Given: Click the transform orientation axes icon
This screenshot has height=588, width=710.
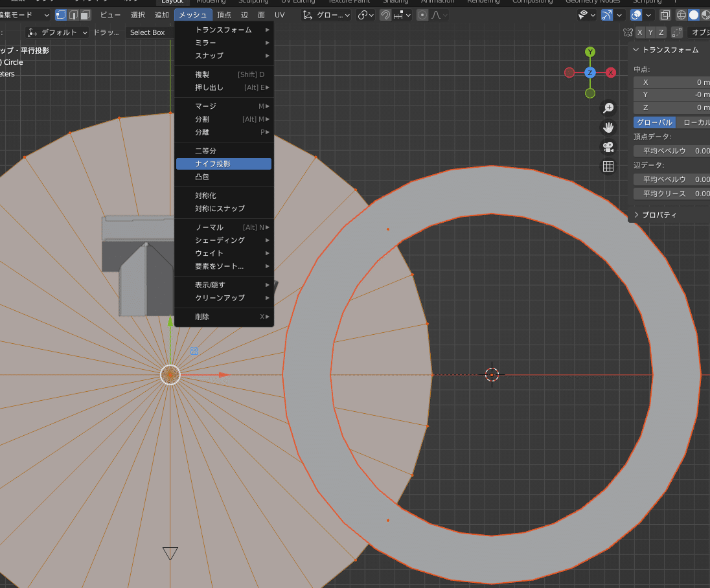Looking at the screenshot, I should point(308,15).
